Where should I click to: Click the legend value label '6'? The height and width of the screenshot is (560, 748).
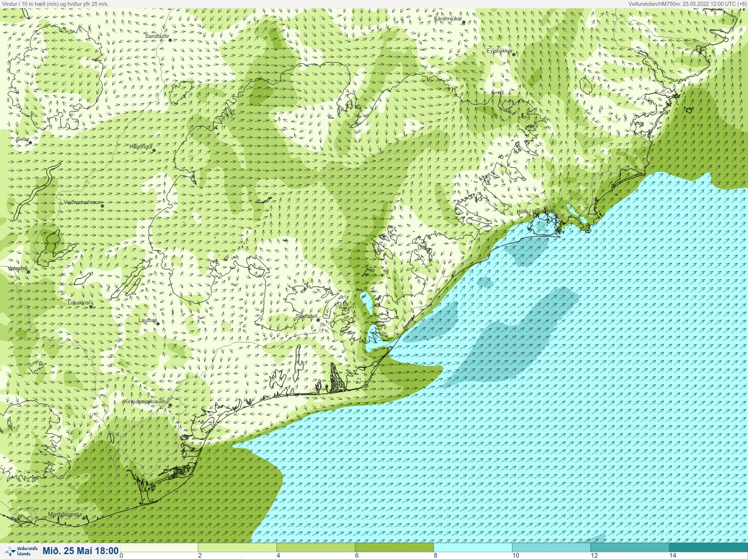click(356, 556)
